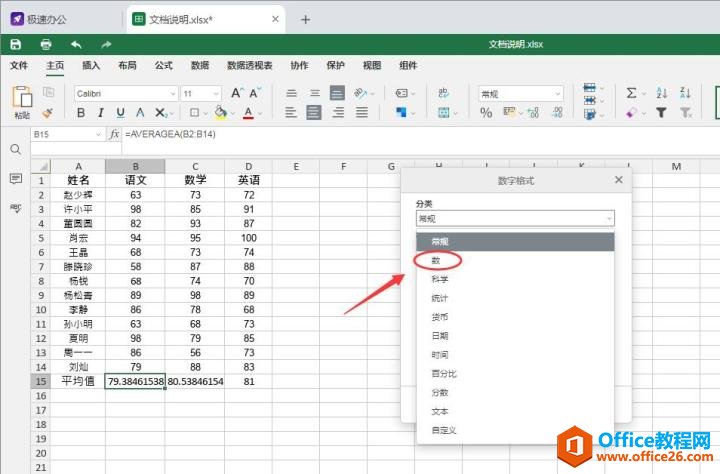
Task: Click the copy icon beside paste
Action: tap(48, 92)
